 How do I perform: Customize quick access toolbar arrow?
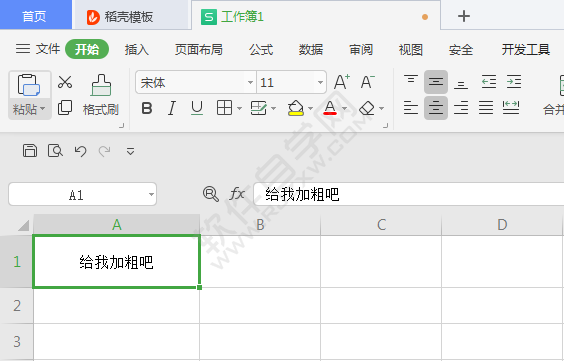[130, 151]
